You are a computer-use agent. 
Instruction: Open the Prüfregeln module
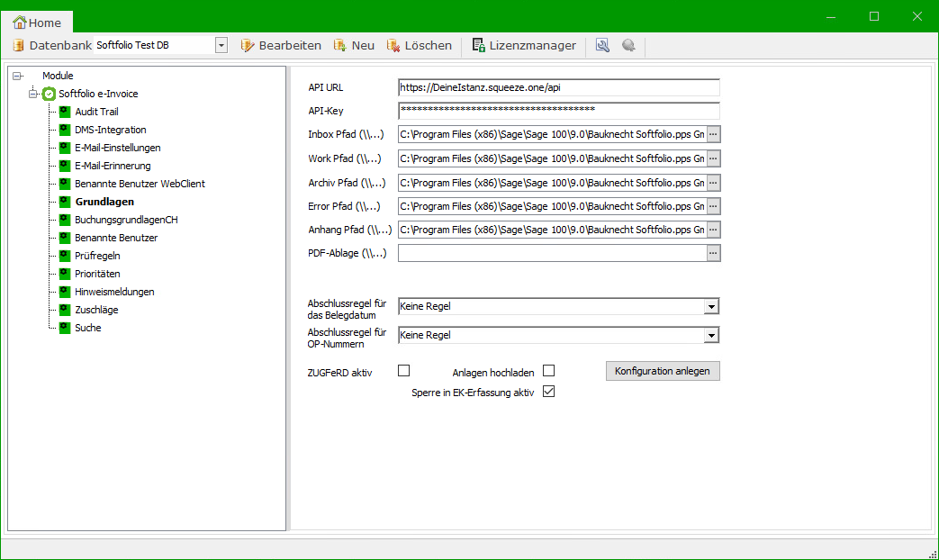[x=97, y=256]
